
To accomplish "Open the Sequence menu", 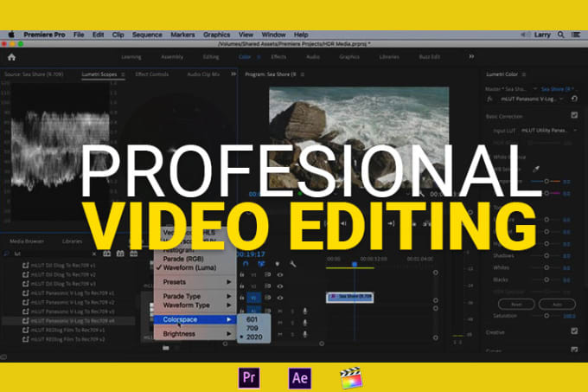I will click(147, 35).
